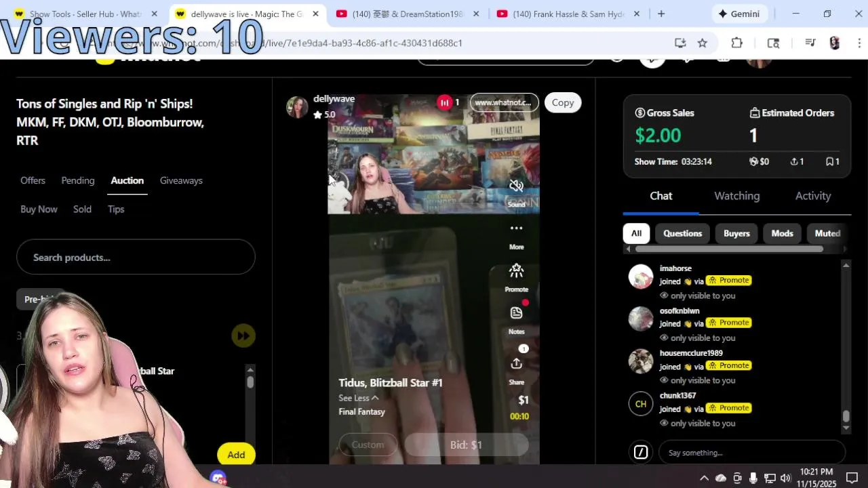This screenshot has height=488, width=868.
Task: Click the Custom bid button
Action: 368,445
